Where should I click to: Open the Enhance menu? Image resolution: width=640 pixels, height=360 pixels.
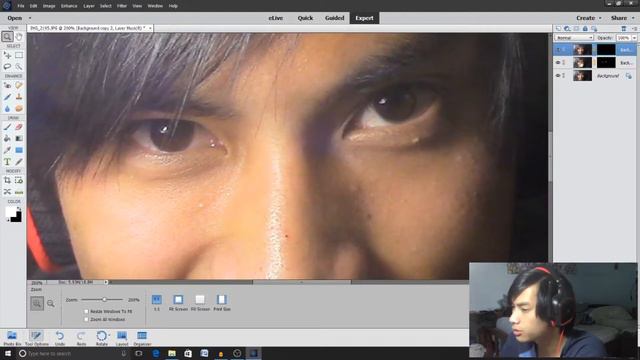click(69, 6)
